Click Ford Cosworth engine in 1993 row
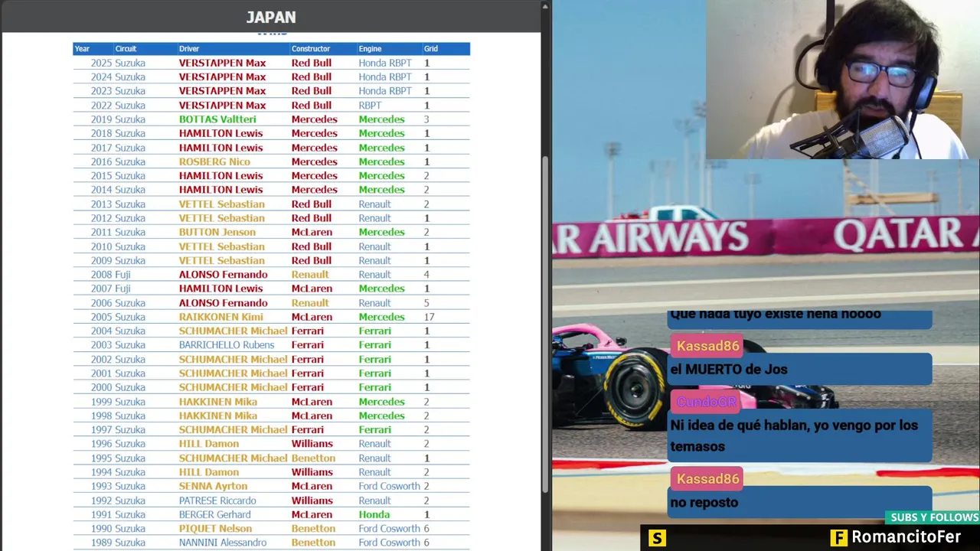The image size is (980, 551). 389,486
